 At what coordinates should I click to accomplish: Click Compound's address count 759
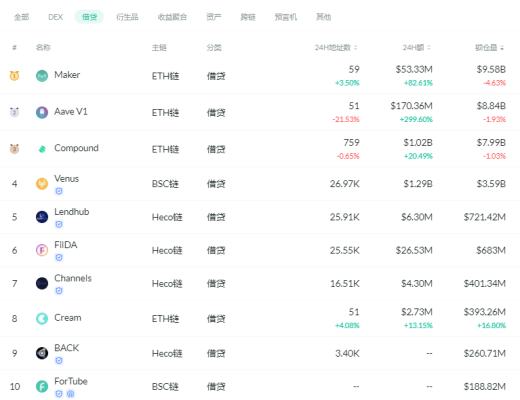[x=352, y=143]
